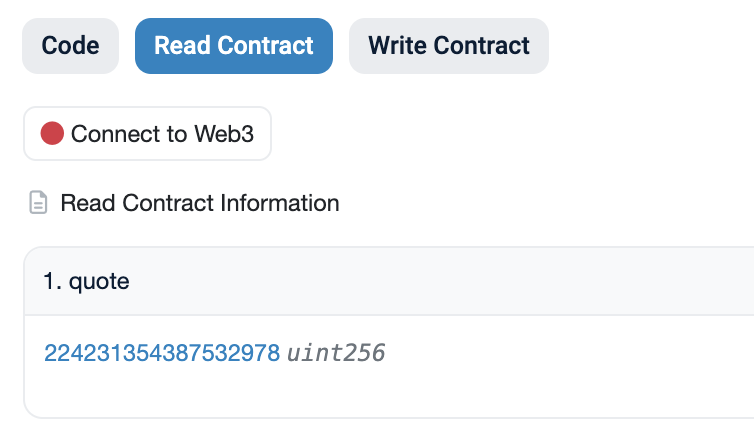The width and height of the screenshot is (754, 435).
Task: Click the highlighted blue Read Contract button
Action: point(234,46)
